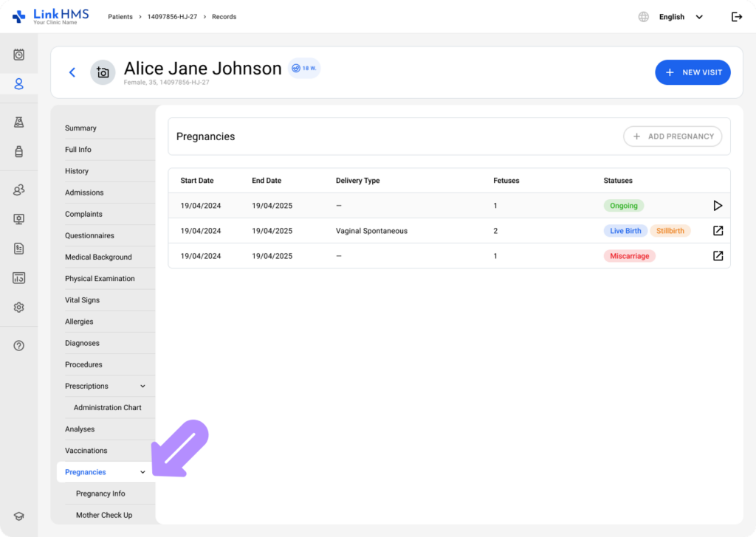Open the English language dropdown
This screenshot has height=537, width=756.
(x=681, y=17)
